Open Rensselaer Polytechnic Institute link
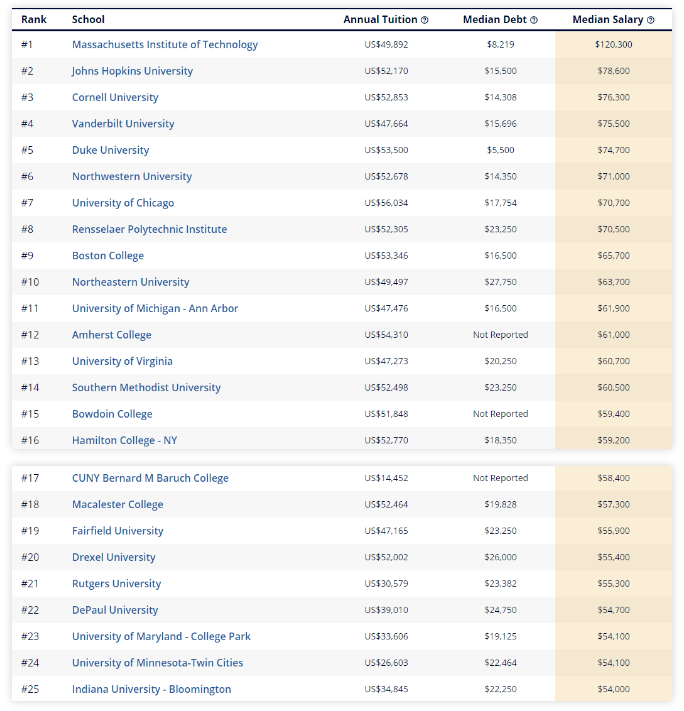Screen dimensions: 684x711 [x=149, y=229]
